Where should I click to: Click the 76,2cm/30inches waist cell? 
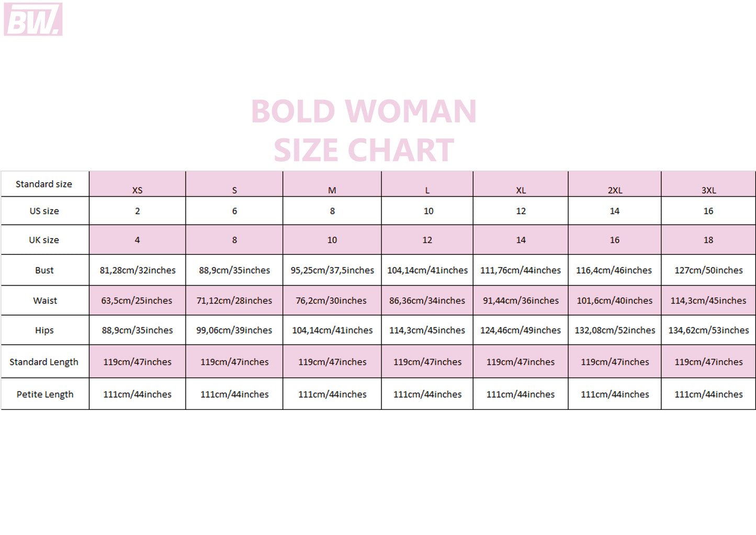(331, 300)
